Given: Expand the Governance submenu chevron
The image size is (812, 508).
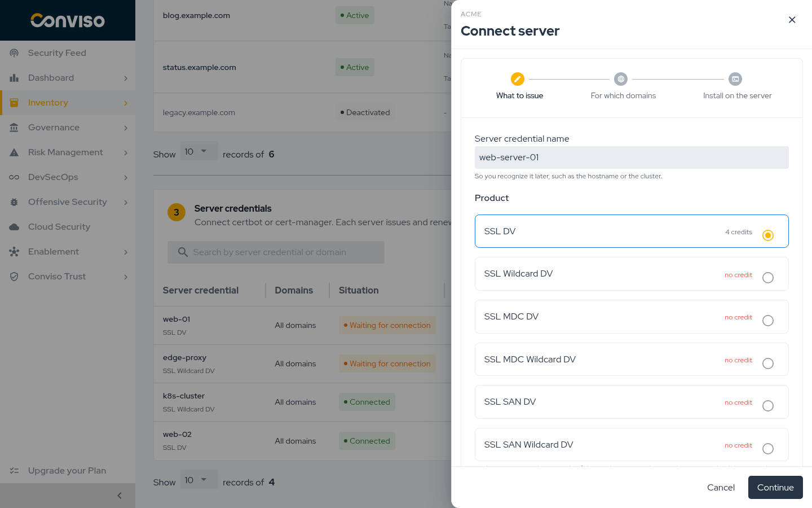Looking at the screenshot, I should pyautogui.click(x=126, y=128).
